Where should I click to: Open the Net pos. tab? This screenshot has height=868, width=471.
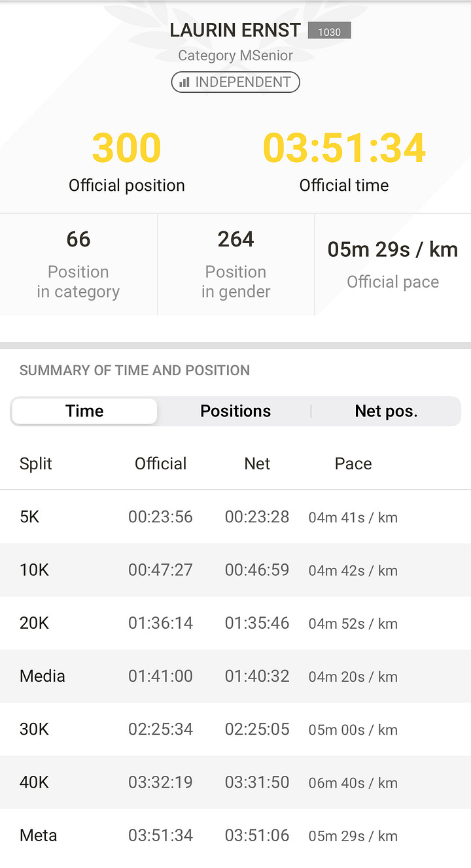(386, 411)
